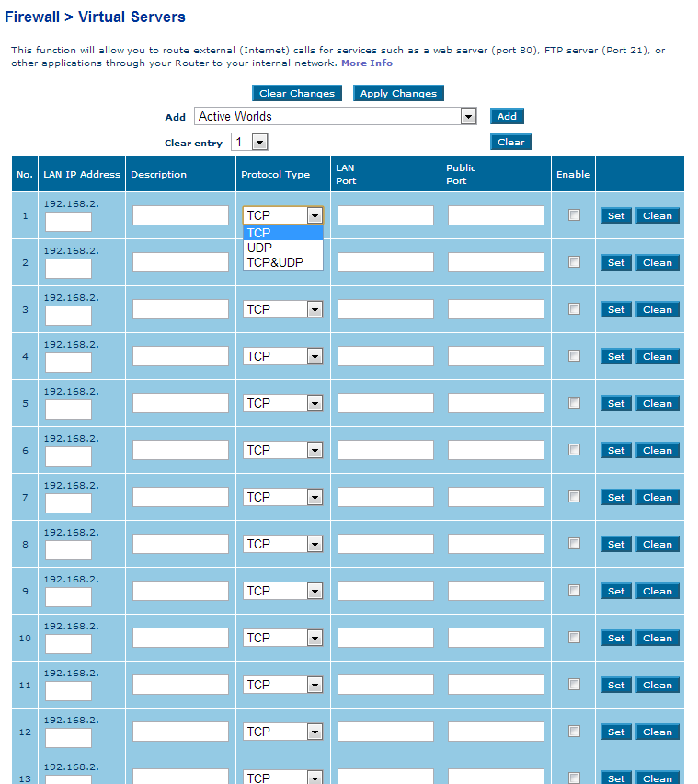The width and height of the screenshot is (698, 784).
Task: Enable the checkbox for entry 1
Action: point(574,215)
